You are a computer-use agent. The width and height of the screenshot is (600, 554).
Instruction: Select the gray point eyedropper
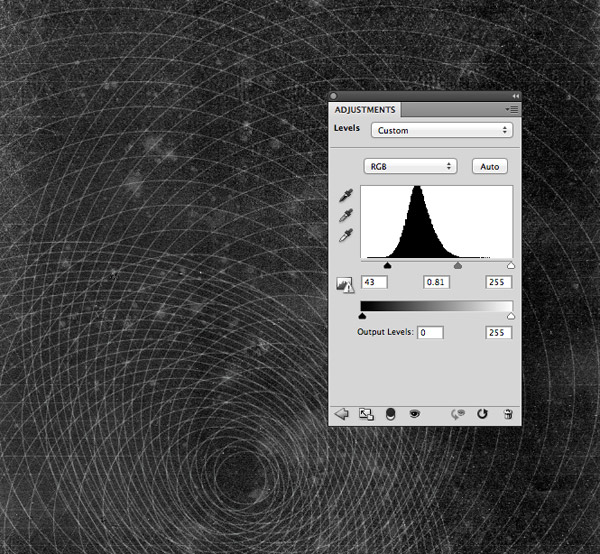coord(345,215)
